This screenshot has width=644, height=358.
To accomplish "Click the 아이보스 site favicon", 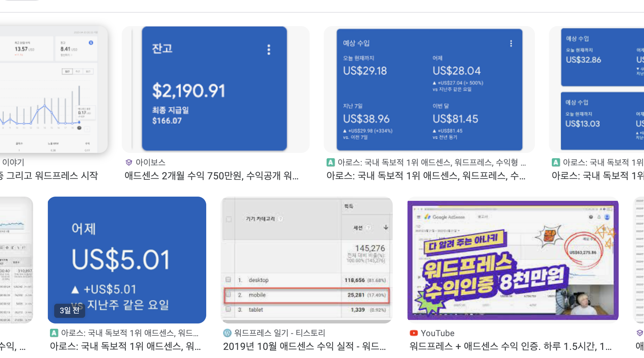I will pyautogui.click(x=129, y=162).
